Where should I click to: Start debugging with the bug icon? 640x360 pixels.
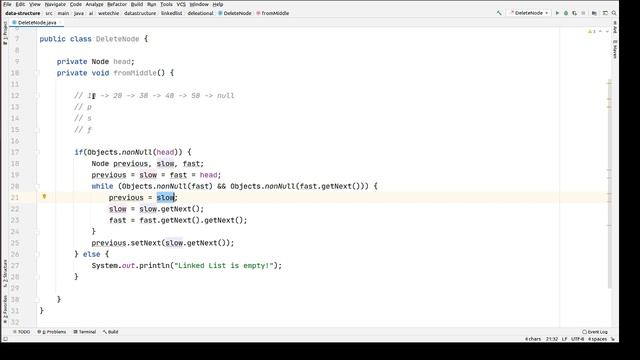pos(566,13)
